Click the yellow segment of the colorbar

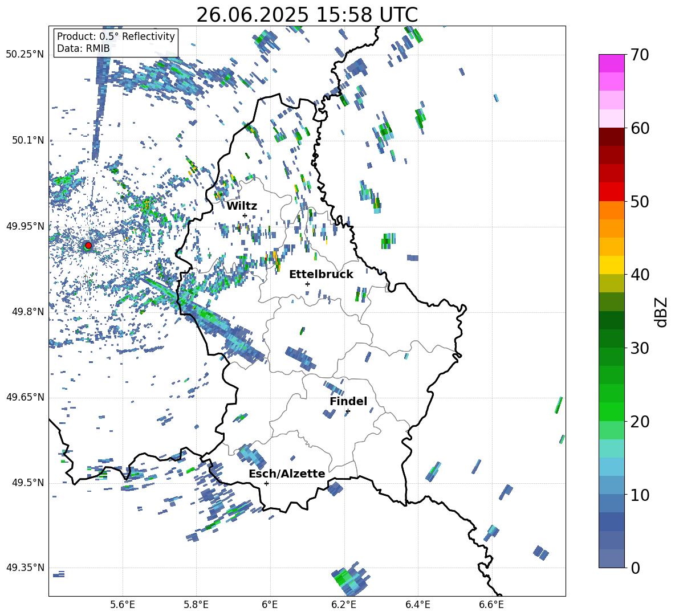click(x=611, y=265)
